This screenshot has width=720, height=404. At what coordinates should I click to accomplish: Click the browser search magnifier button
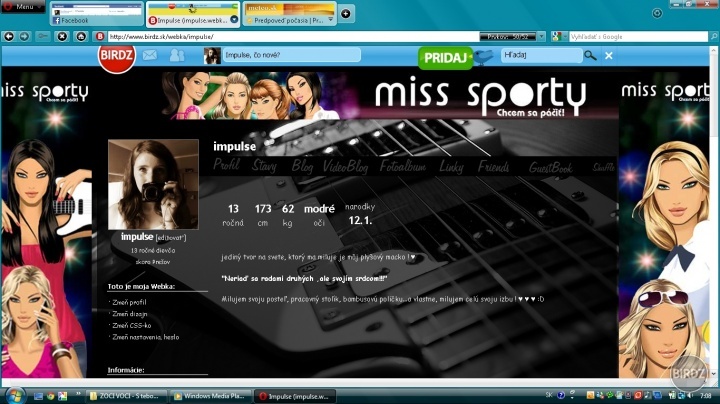(714, 36)
